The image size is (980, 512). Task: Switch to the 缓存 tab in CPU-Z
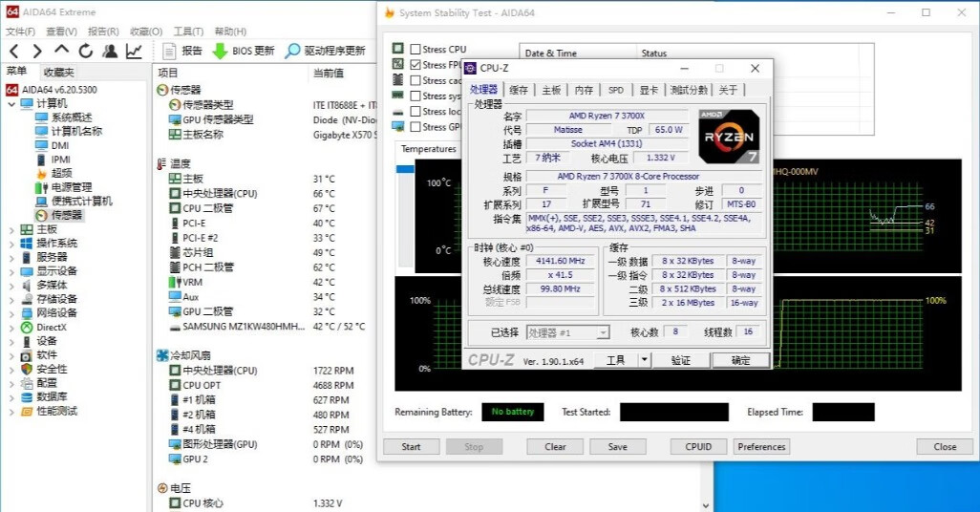(519, 90)
